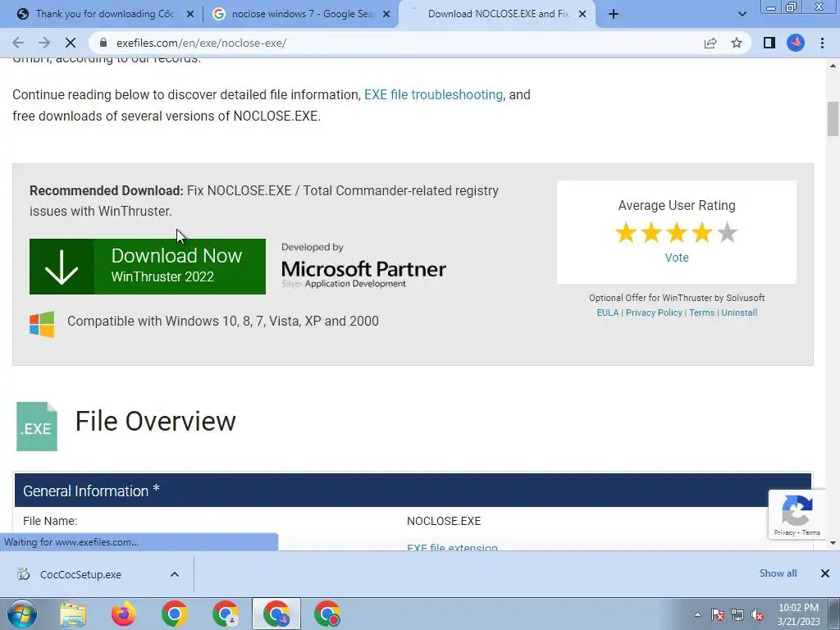The width and height of the screenshot is (840, 630).
Task: Show hidden tray icons arrow
Action: tap(697, 614)
